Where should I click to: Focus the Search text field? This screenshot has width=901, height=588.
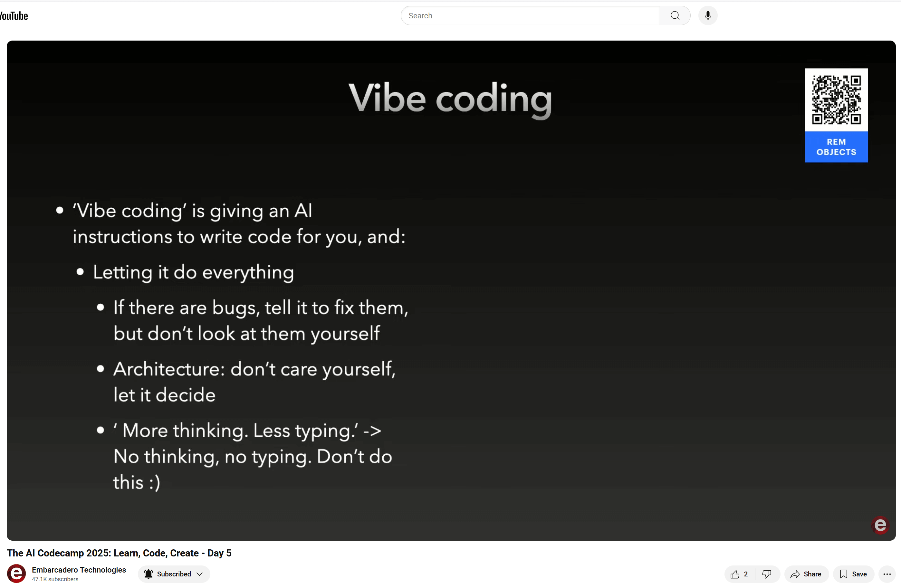click(x=530, y=16)
